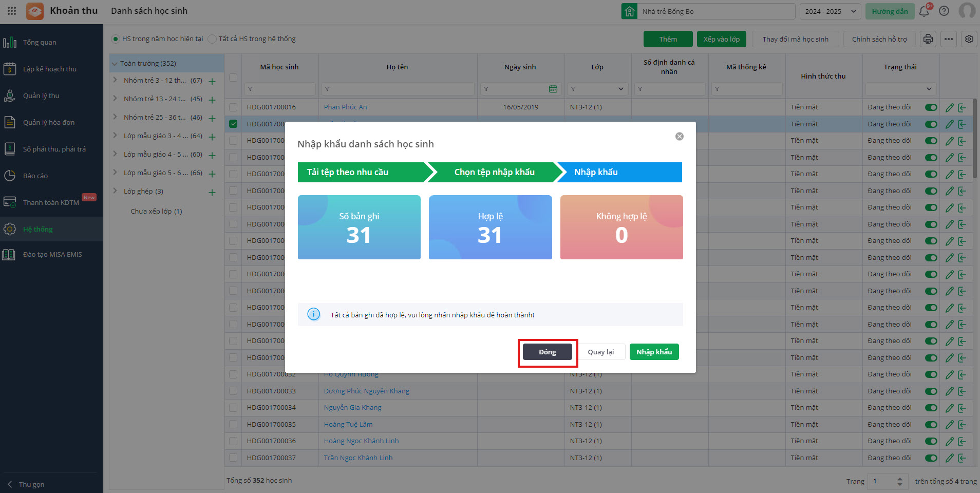Open Báo cáo in the sidebar
The height and width of the screenshot is (493, 980).
click(x=35, y=176)
